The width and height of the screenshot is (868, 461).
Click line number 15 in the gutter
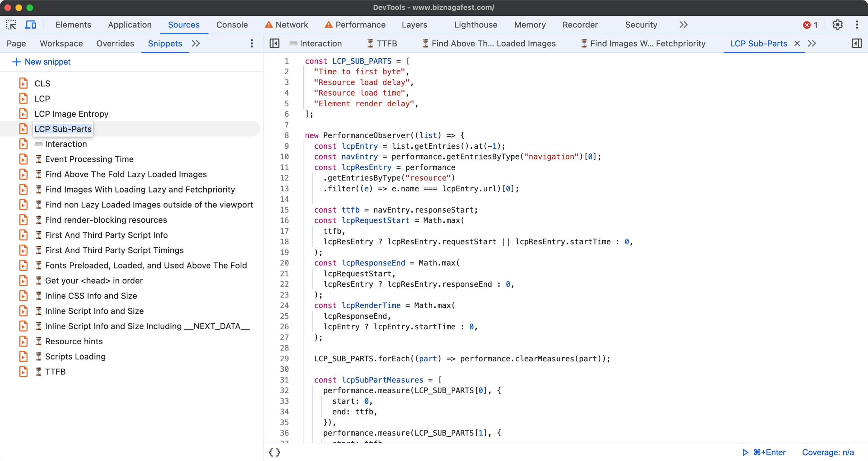pyautogui.click(x=284, y=210)
